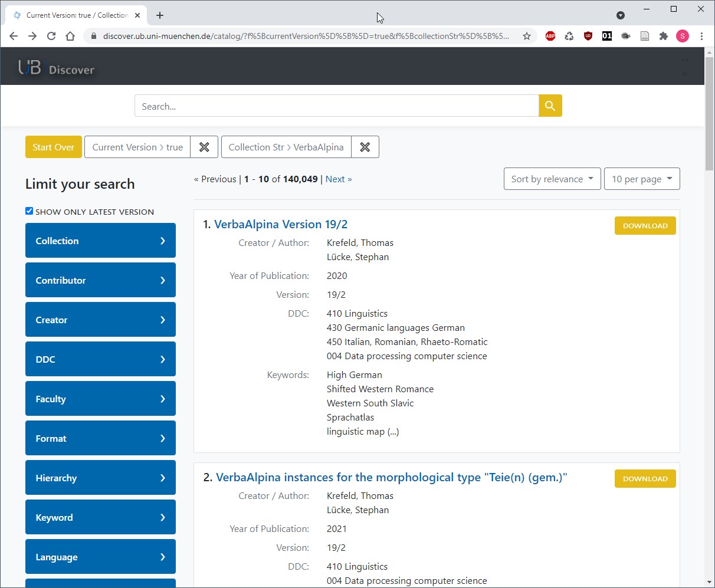715x588 pixels.
Task: Go to the browser home page
Action: click(70, 36)
